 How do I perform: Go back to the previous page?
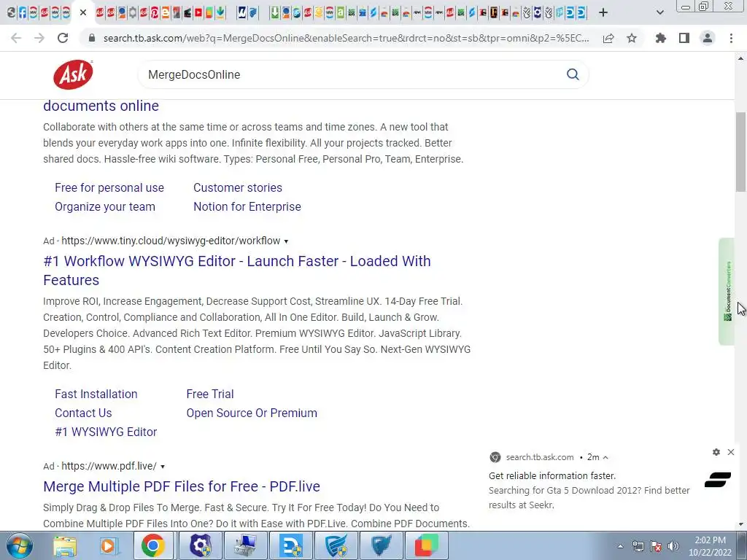pyautogui.click(x=16, y=38)
